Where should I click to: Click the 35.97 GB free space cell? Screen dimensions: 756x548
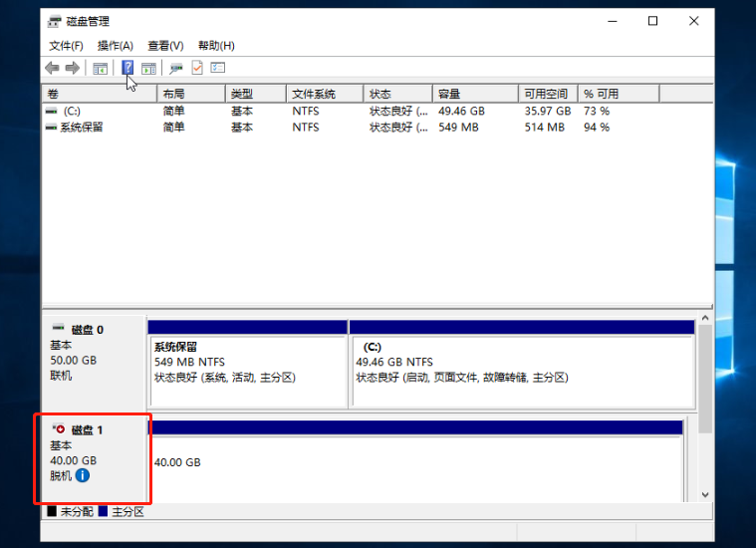pyautogui.click(x=548, y=111)
